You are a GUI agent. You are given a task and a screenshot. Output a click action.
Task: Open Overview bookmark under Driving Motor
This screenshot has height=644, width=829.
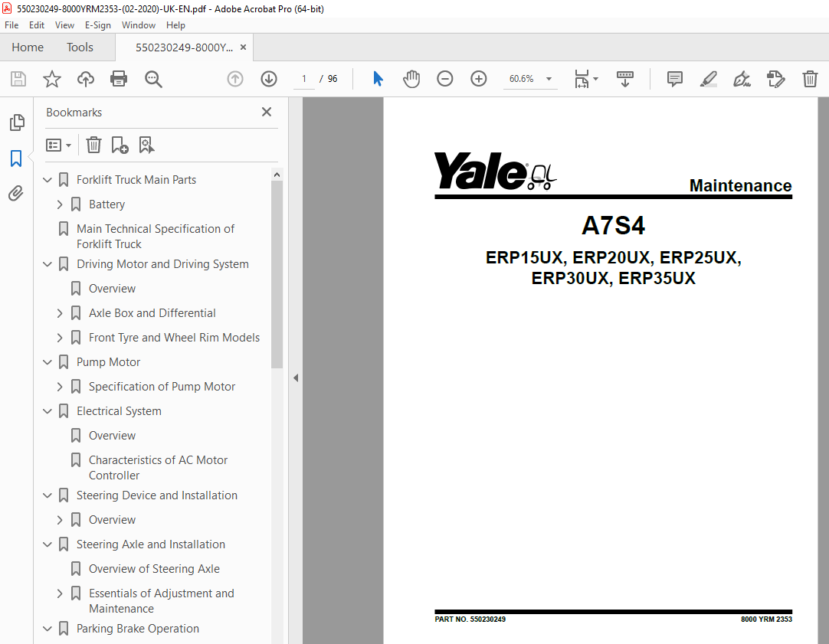pos(112,289)
